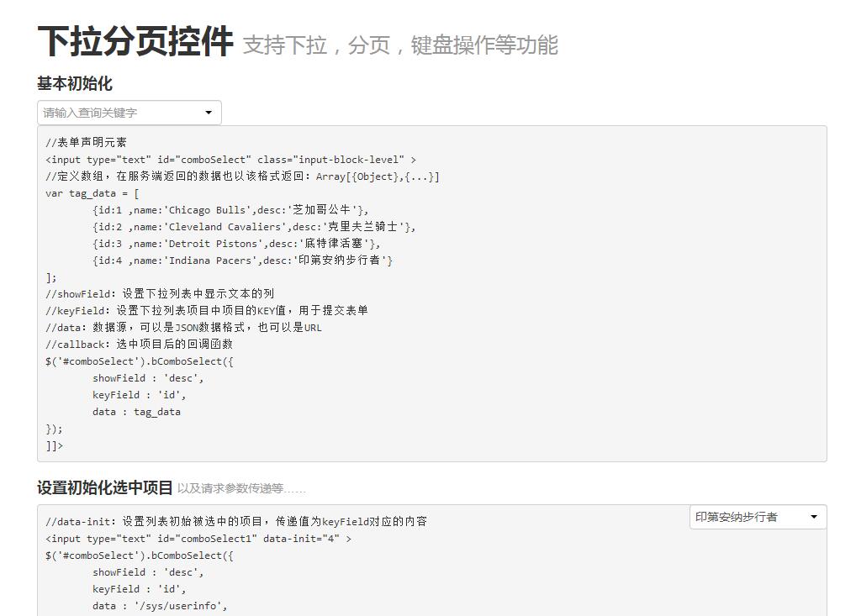The width and height of the screenshot is (856, 616).
Task: Open the dropdown arrow beside 印第安纳步行者
Action: [x=813, y=517]
